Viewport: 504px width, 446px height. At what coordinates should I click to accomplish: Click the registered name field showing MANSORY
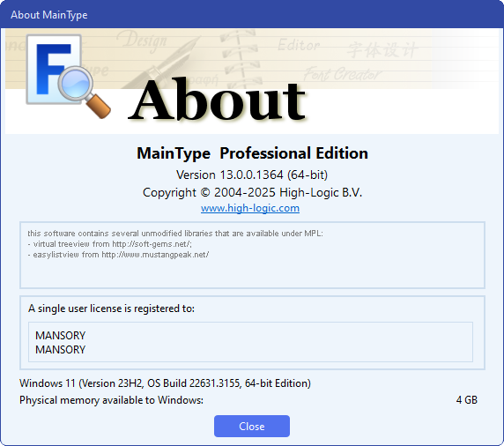250,342
